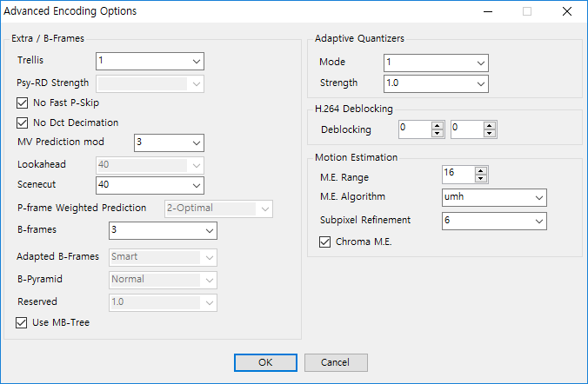
Task: Expand Adaptive Quantizers Strength dropdown
Action: [x=436, y=83]
